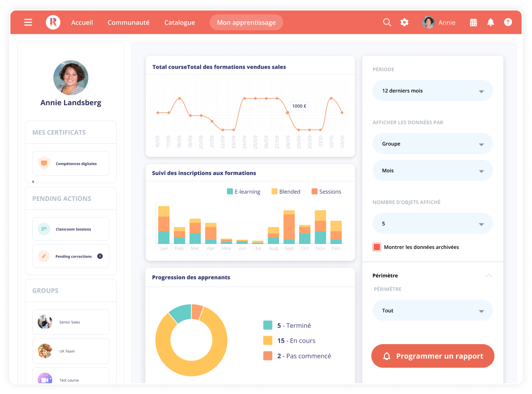Click the Nov bar in inscriptions chart
The width and height of the screenshot is (532, 394).
tap(320, 227)
